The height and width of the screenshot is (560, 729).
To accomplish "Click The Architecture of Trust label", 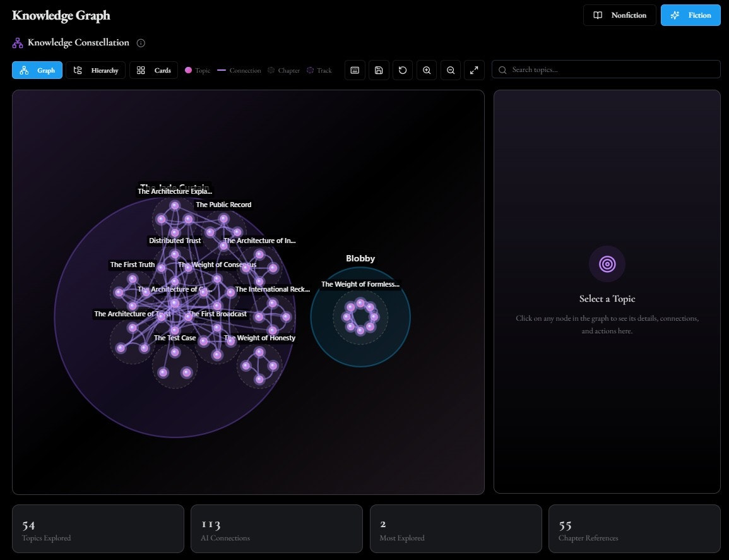I will click(x=133, y=314).
